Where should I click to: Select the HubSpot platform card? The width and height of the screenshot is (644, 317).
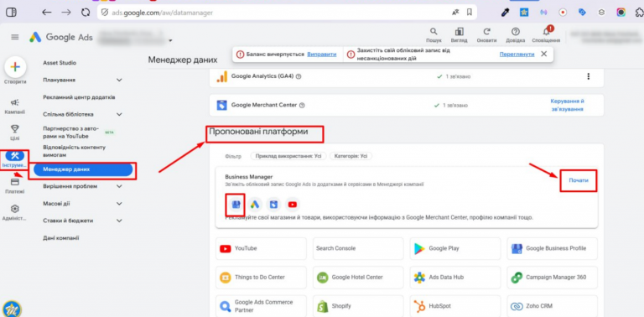[455, 306]
